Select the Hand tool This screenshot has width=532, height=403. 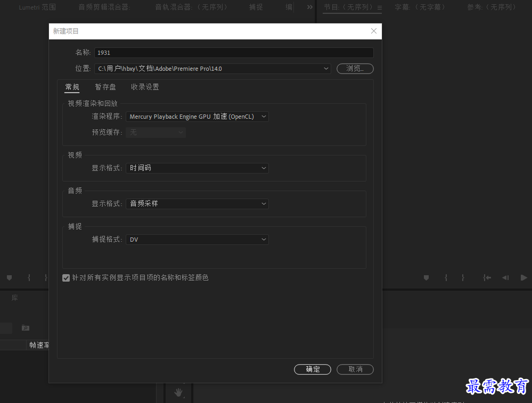coord(178,392)
